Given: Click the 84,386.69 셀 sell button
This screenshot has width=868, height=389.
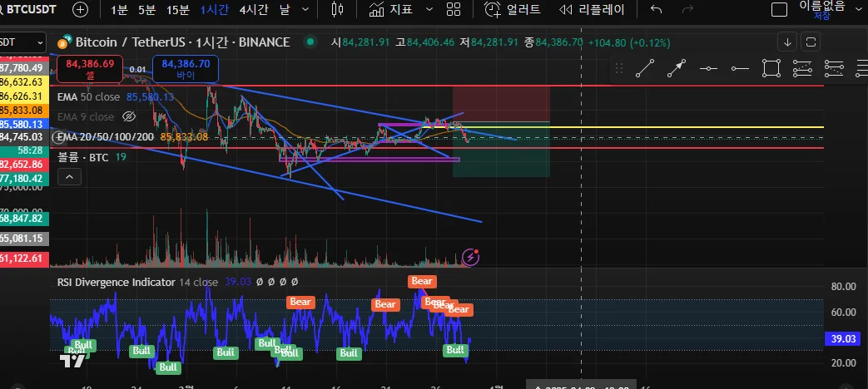Looking at the screenshot, I should tap(90, 69).
